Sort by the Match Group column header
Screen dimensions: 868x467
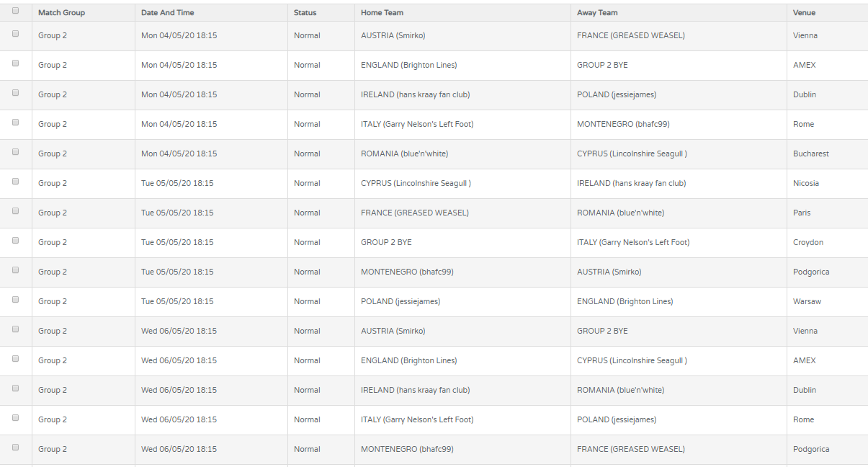tap(61, 12)
